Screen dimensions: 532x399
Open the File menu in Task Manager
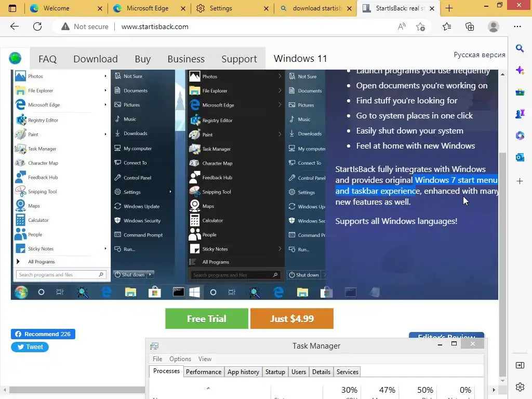(157, 359)
